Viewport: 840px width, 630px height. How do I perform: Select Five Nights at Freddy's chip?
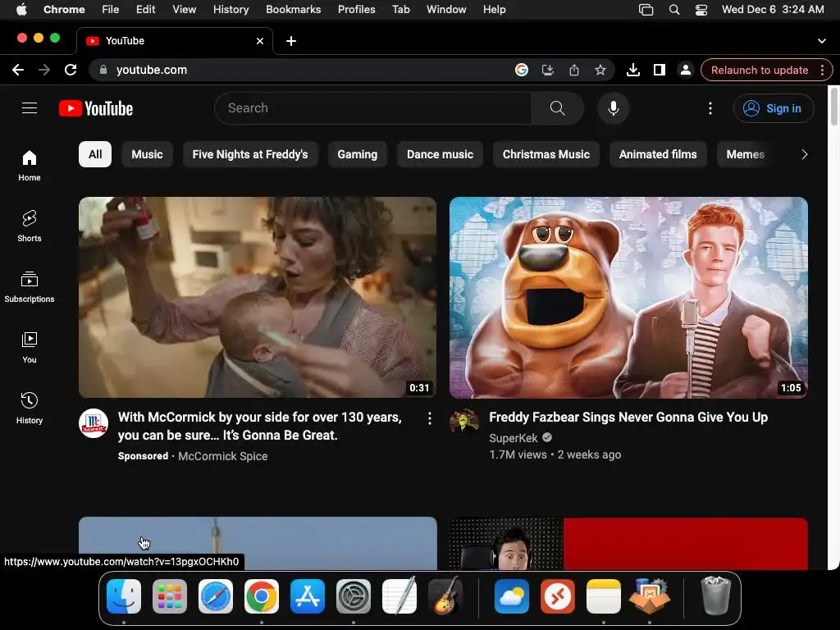pyautogui.click(x=250, y=154)
